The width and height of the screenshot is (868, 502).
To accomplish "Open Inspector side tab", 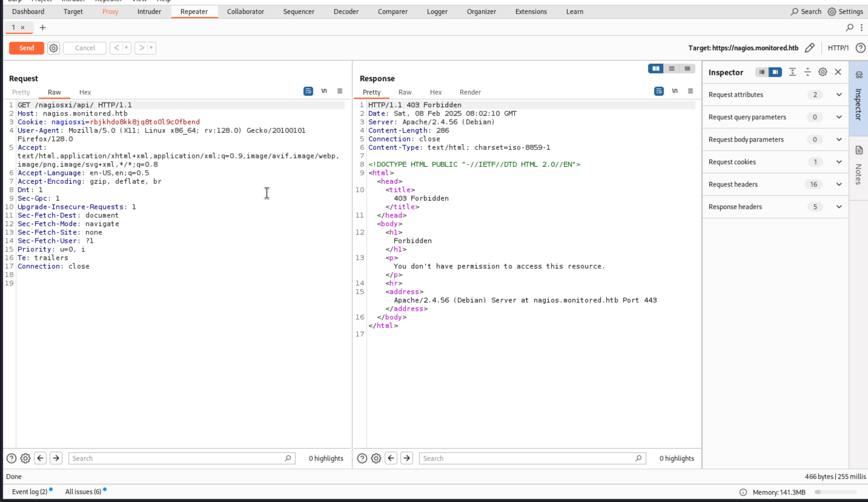I will [x=858, y=98].
